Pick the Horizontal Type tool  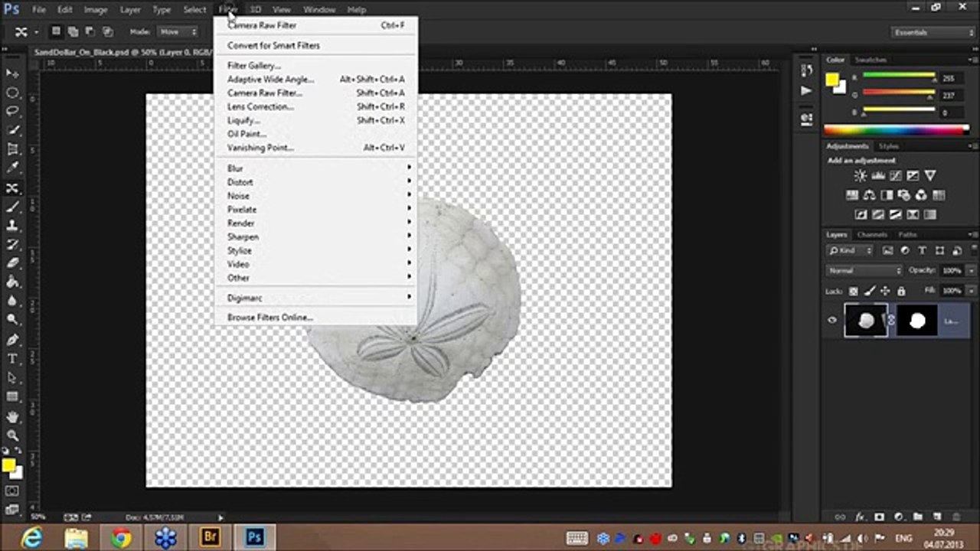(x=12, y=359)
